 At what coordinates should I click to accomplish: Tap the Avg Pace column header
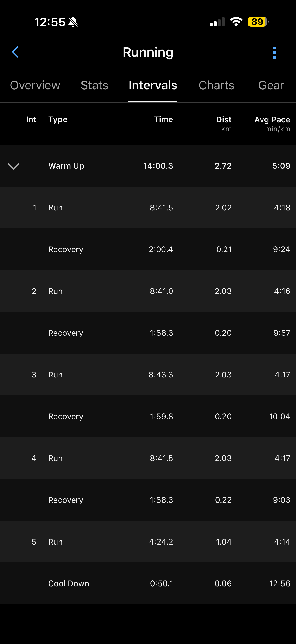pos(272,120)
